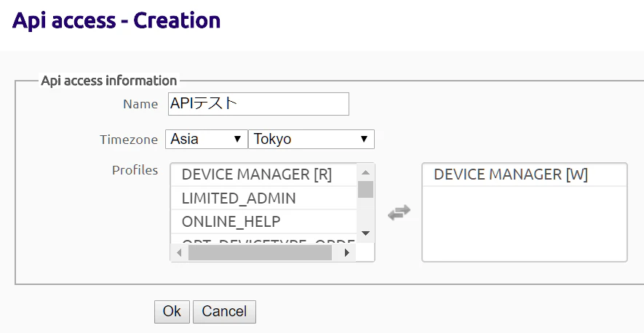
Task: Click profiles list scroll left arrow
Action: 179,253
